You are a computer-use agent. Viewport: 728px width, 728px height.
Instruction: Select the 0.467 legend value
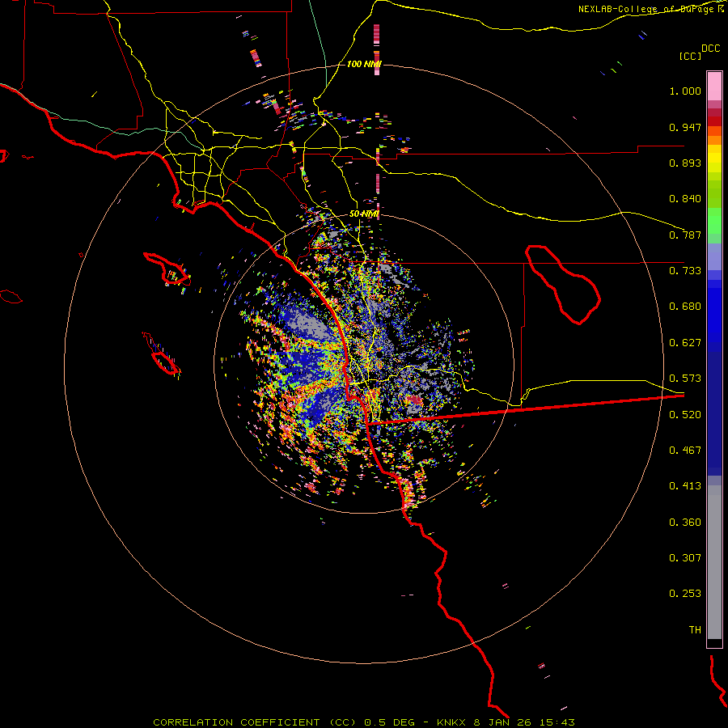[x=685, y=451]
